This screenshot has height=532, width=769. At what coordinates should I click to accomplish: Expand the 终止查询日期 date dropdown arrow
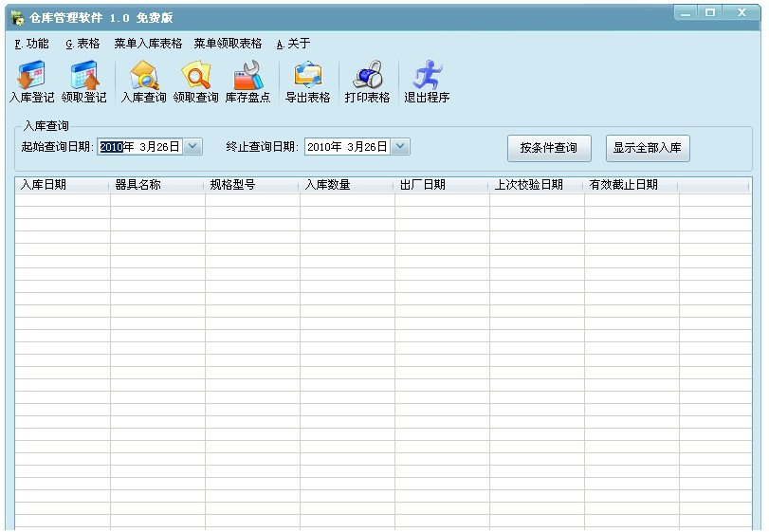tap(400, 147)
